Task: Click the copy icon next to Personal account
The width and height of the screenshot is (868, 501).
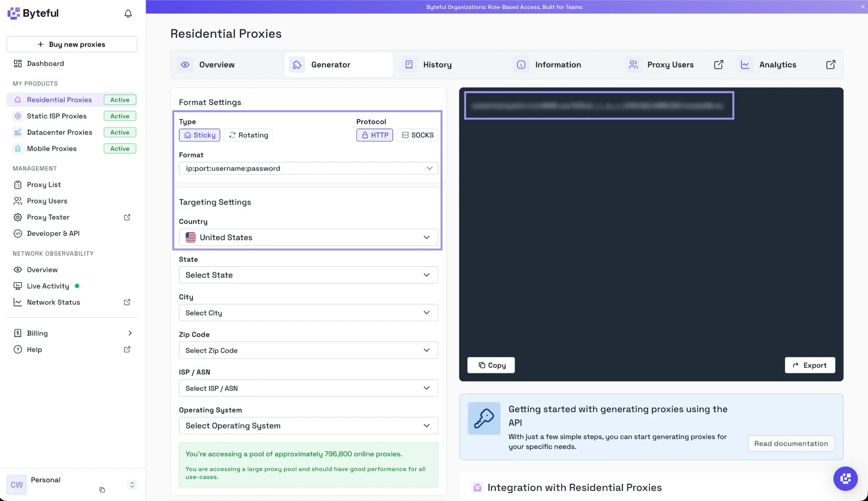Action: point(102,490)
